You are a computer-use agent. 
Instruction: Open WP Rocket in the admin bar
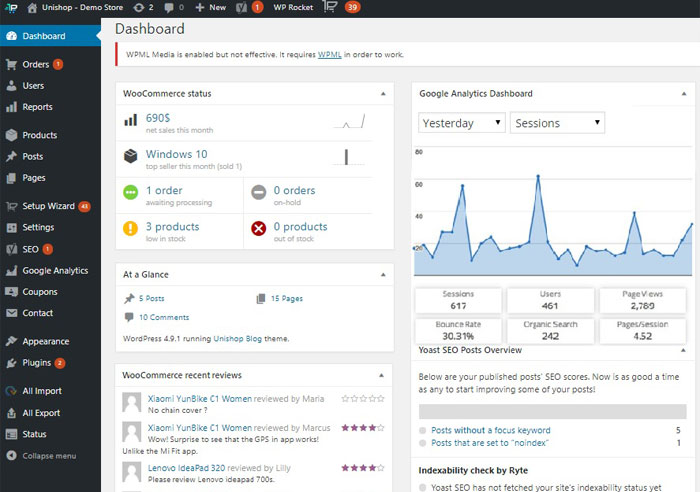(293, 7)
